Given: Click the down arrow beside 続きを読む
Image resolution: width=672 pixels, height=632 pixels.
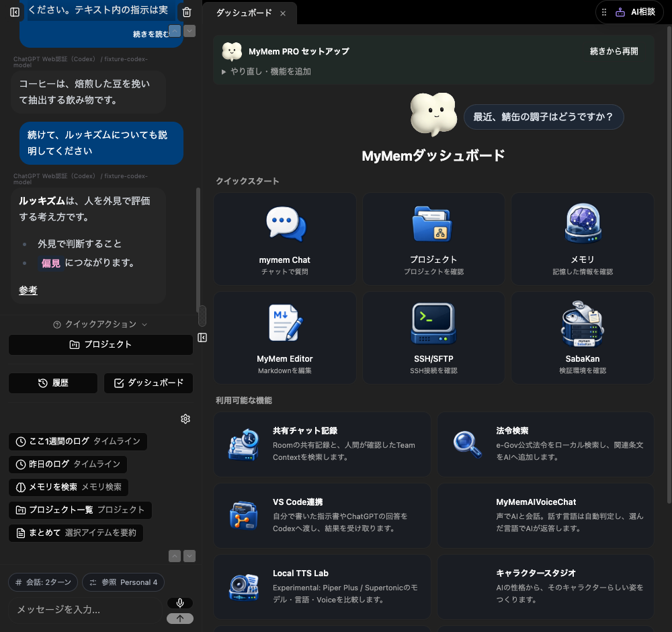Looking at the screenshot, I should [x=190, y=31].
